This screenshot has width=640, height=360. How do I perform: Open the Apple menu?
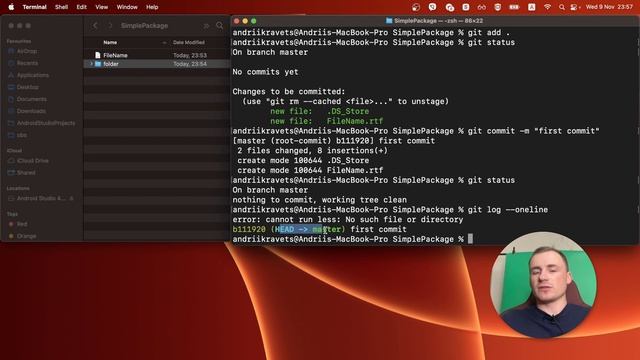pos(11,7)
